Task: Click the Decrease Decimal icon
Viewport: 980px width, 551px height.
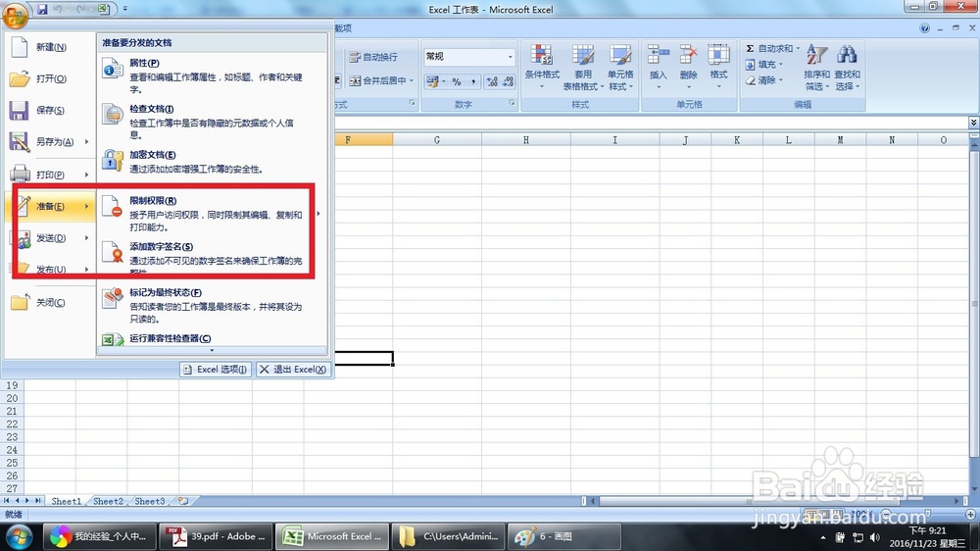Action: coord(508,82)
